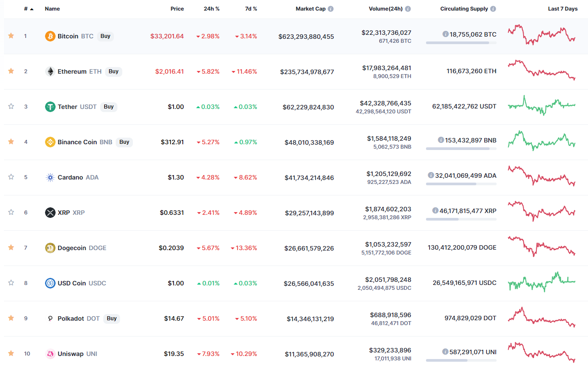
Task: Sort by Volume(24h) header
Action: point(385,9)
